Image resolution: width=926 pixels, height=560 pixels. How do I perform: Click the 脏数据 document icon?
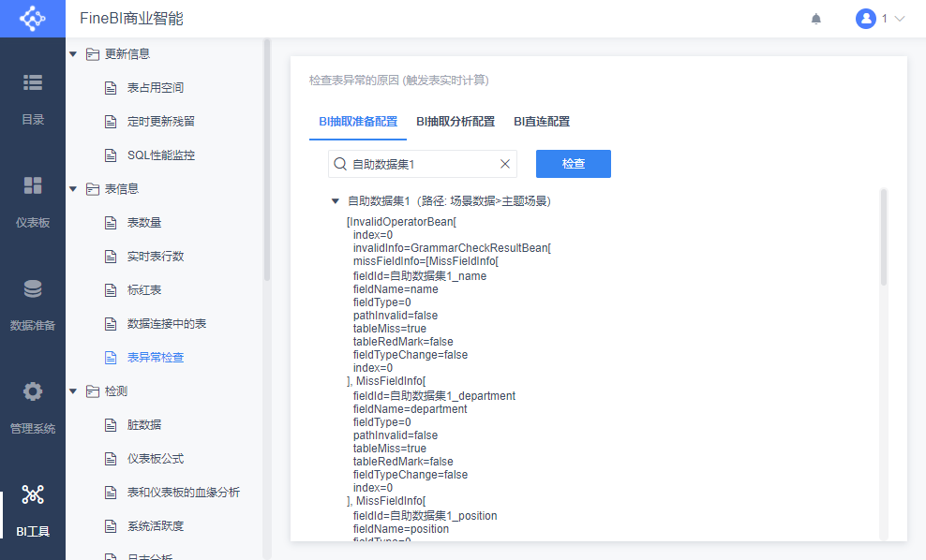tap(111, 425)
